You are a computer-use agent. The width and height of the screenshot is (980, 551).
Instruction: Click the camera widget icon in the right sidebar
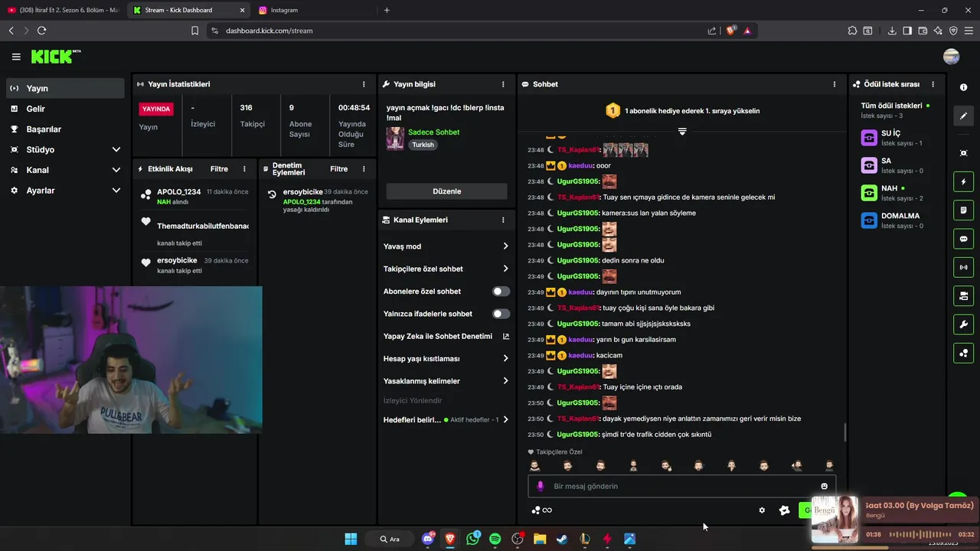coord(963,295)
